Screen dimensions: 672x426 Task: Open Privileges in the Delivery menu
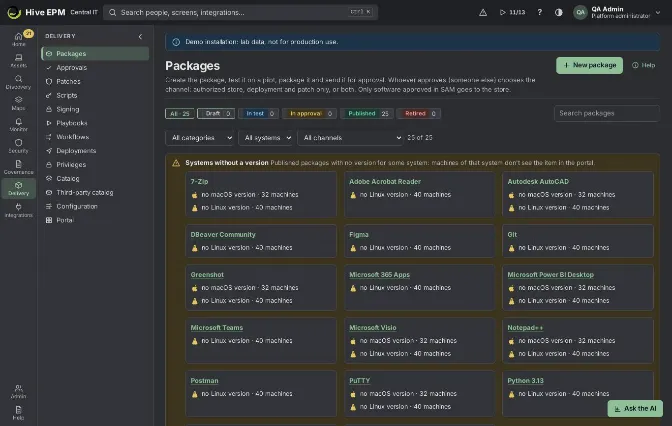pos(95,165)
